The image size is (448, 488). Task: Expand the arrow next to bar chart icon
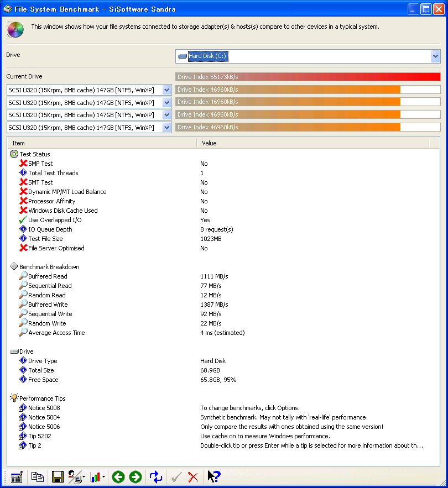[103, 477]
